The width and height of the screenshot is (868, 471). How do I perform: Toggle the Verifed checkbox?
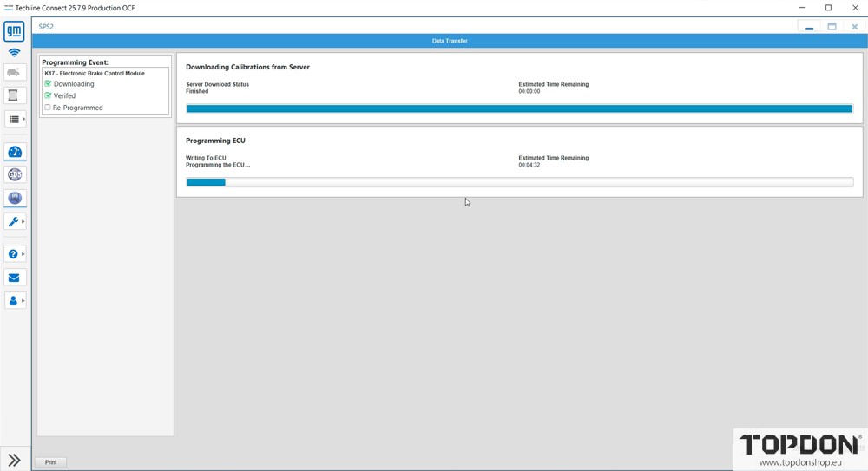click(x=48, y=95)
